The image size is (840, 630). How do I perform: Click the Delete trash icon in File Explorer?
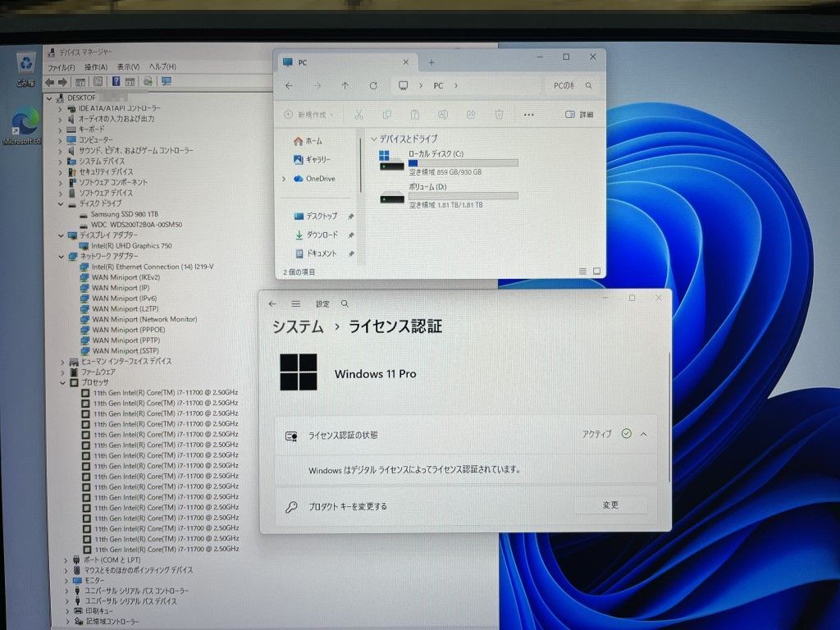498,115
